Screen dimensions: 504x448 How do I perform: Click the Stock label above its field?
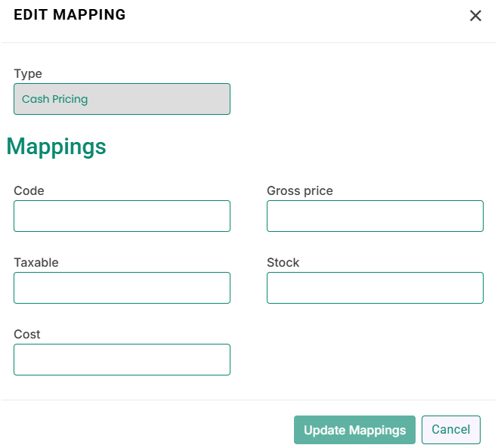pyautogui.click(x=283, y=263)
